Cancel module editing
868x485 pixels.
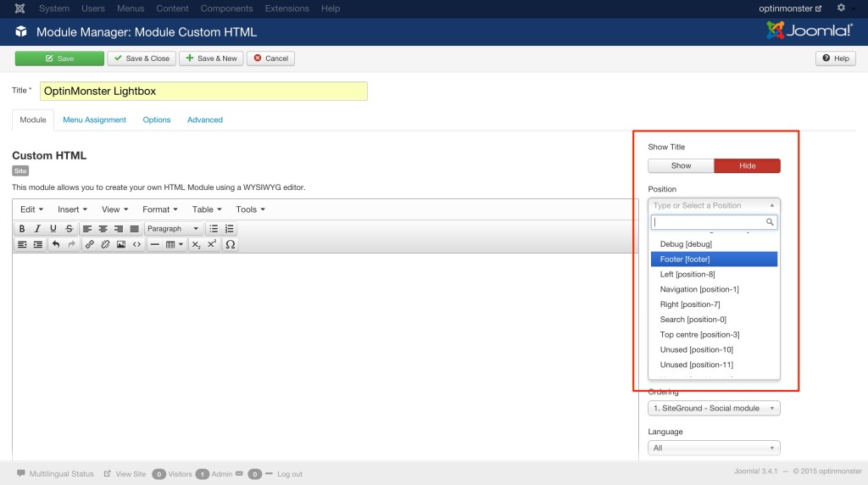point(270,59)
